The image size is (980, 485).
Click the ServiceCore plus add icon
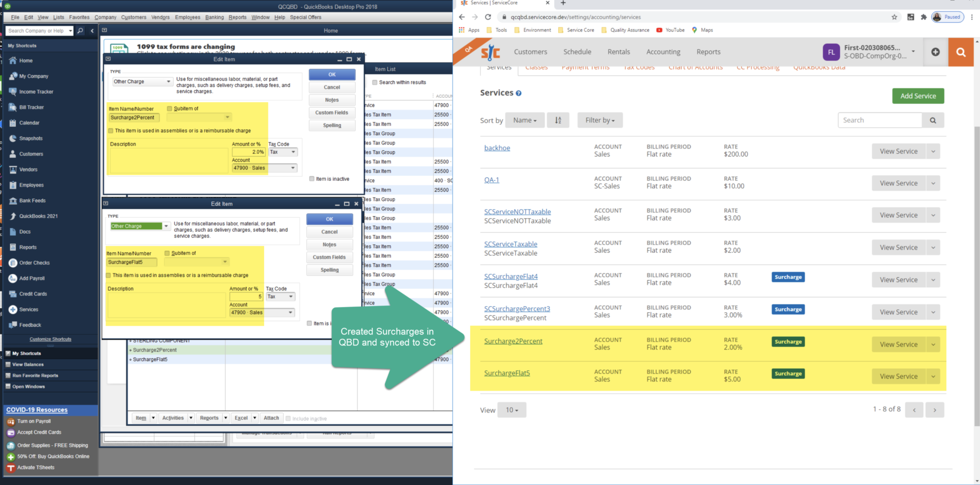tap(935, 52)
